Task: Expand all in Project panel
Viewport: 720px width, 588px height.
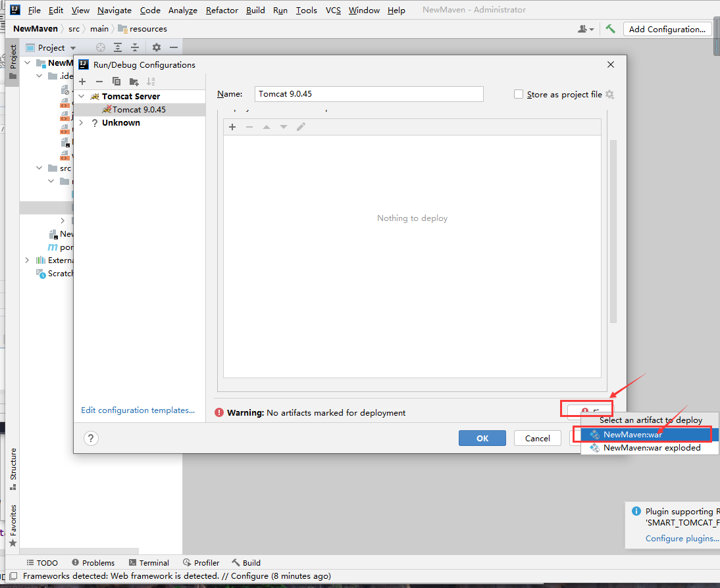Action: click(118, 47)
